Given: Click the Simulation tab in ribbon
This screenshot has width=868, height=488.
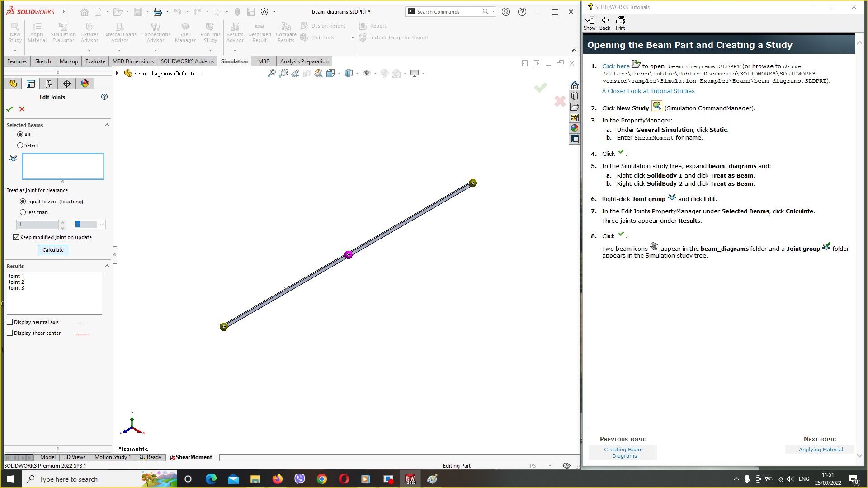Looking at the screenshot, I should tap(234, 61).
